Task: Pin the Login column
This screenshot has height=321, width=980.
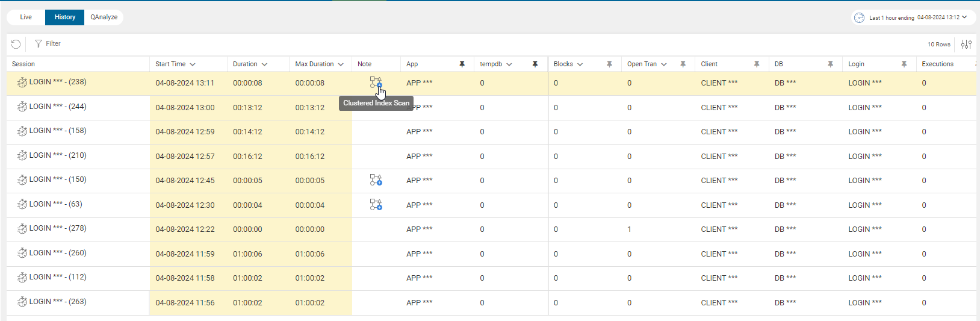Action: (904, 64)
